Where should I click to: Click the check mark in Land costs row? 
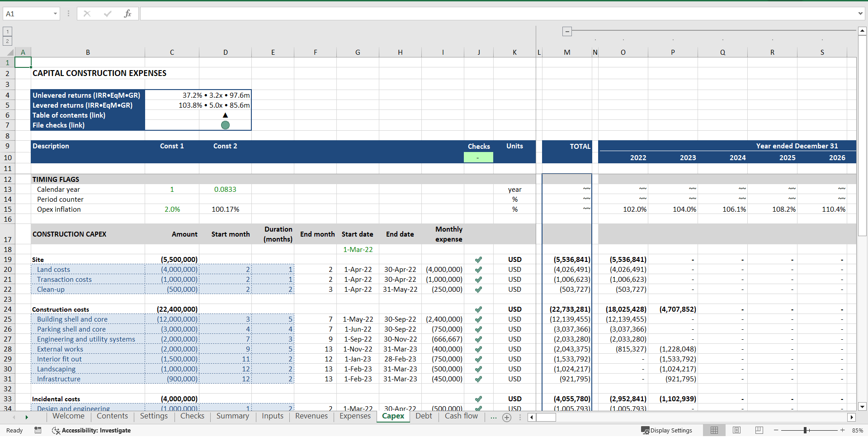pos(478,270)
